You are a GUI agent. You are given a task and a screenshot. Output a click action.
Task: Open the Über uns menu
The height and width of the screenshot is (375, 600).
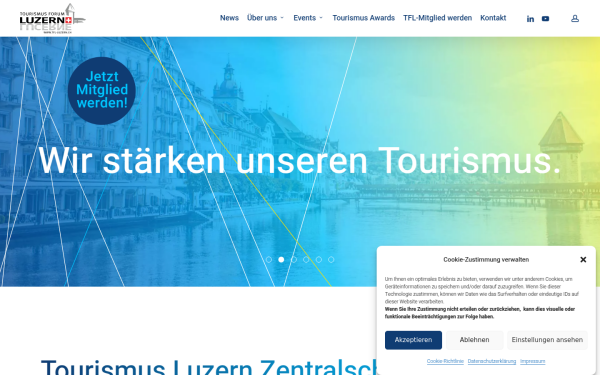pos(262,18)
